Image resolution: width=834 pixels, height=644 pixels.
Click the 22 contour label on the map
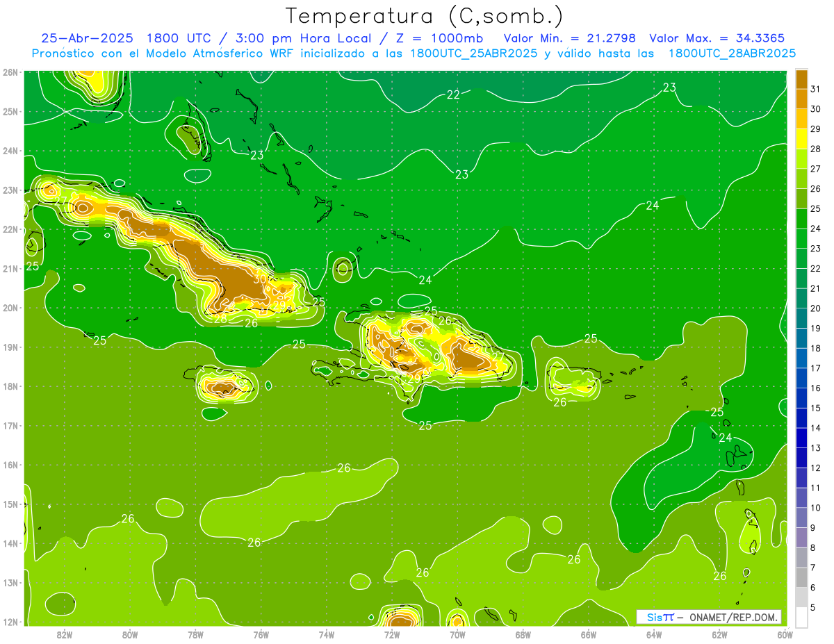(x=453, y=94)
